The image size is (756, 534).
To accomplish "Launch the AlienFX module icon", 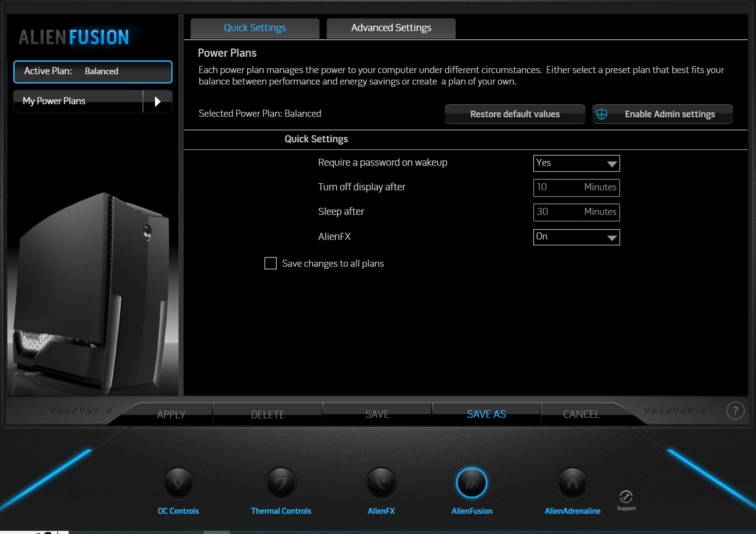I will click(381, 483).
